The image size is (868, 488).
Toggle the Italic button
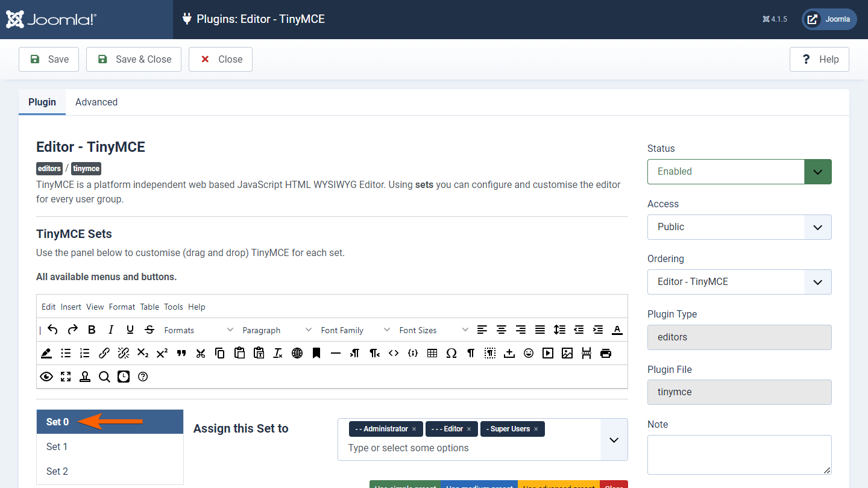pos(111,330)
